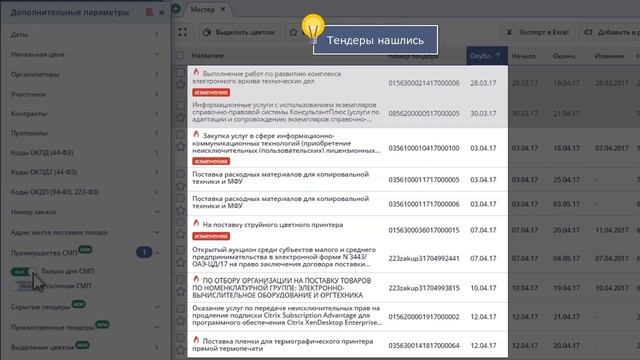Open the ПО ОТБОРУ ОРГАНИЗАЦИИ НА ПОСТАВКУ tender

282,288
